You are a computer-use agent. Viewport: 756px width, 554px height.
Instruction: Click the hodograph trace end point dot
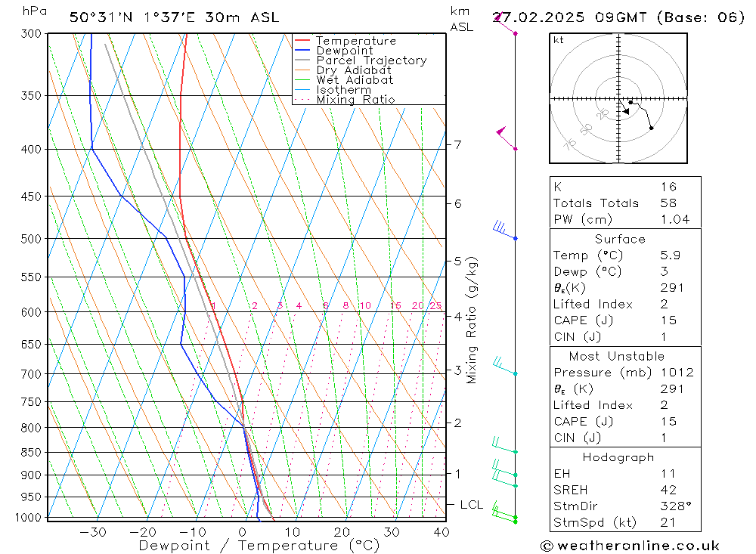[652, 128]
